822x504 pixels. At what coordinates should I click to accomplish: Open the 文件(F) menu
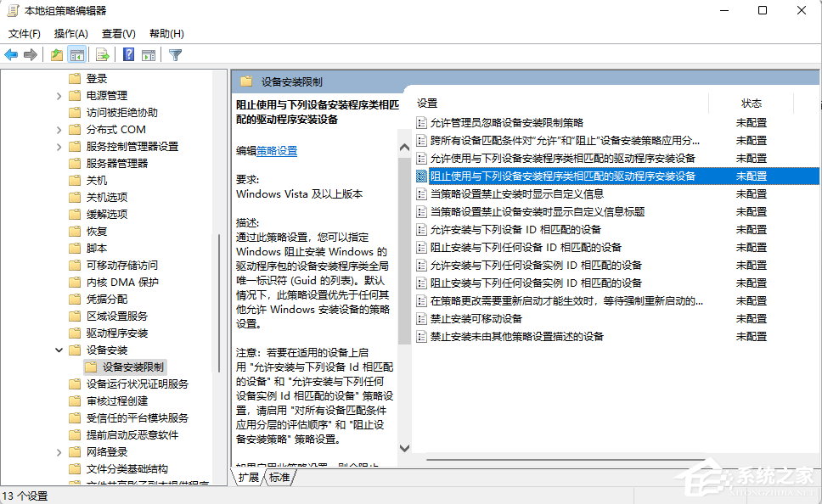(x=24, y=34)
